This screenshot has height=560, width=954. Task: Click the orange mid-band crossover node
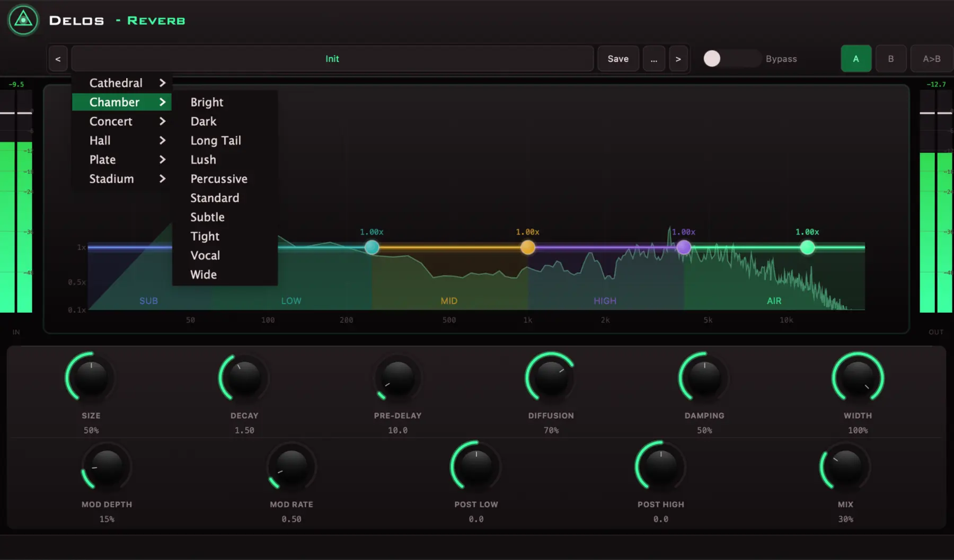point(528,247)
